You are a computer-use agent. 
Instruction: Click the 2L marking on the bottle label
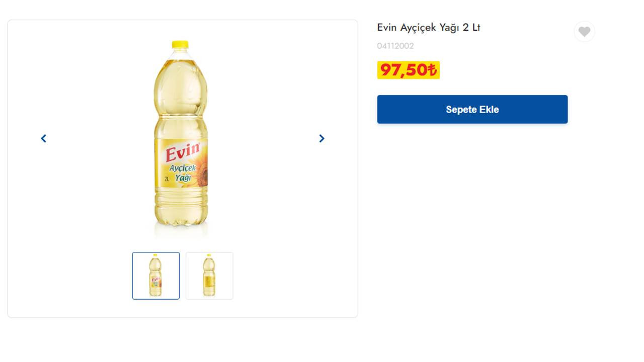pos(167,179)
